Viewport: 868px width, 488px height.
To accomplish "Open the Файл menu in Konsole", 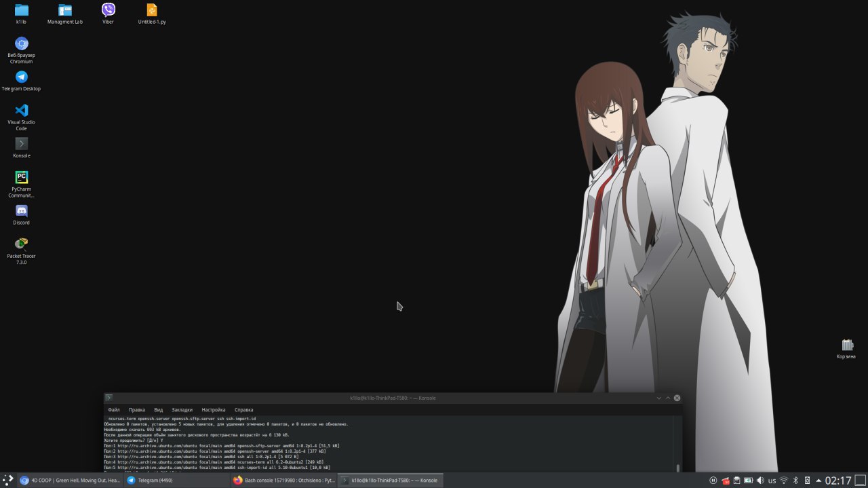I will 113,410.
